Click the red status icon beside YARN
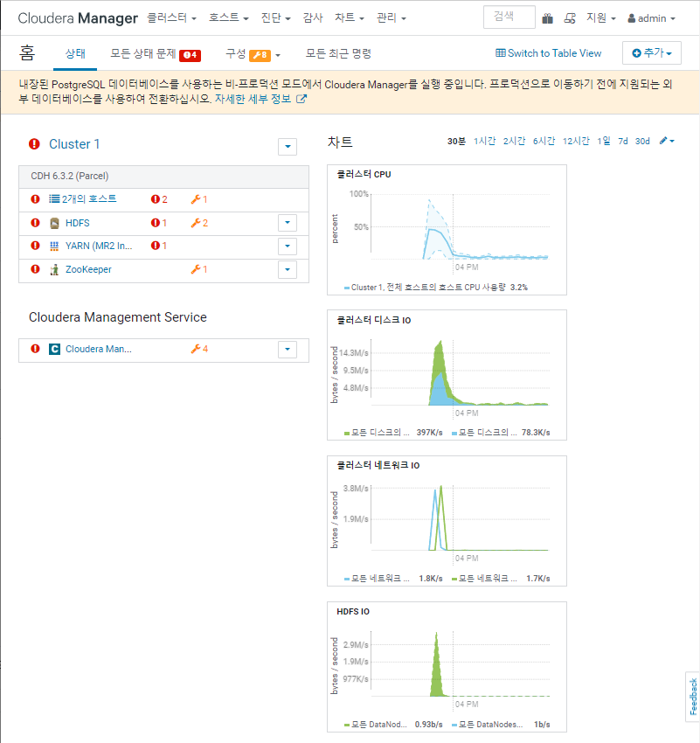Image resolution: width=700 pixels, height=743 pixels. pyautogui.click(x=35, y=246)
